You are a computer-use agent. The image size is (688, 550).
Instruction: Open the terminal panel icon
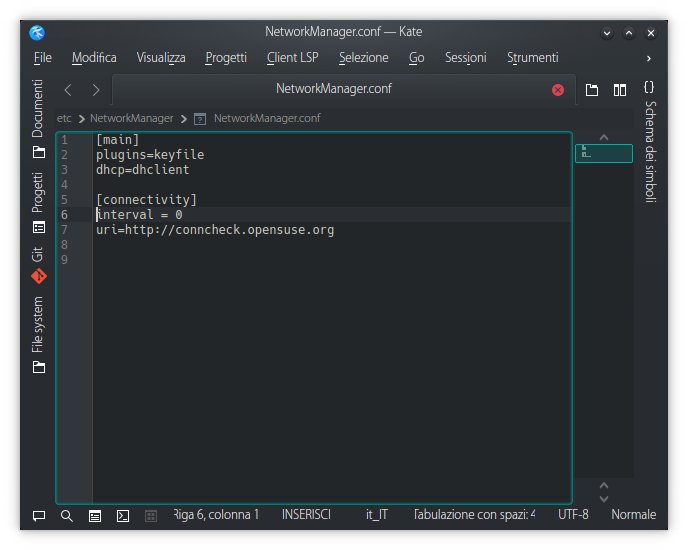click(123, 516)
